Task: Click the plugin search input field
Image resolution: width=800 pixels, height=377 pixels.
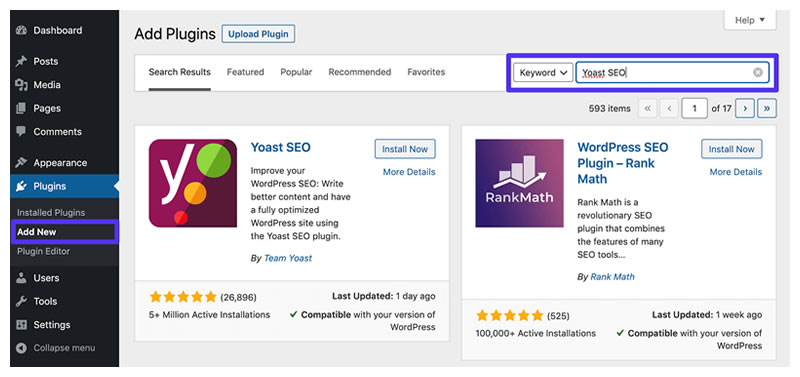Action: click(x=672, y=72)
